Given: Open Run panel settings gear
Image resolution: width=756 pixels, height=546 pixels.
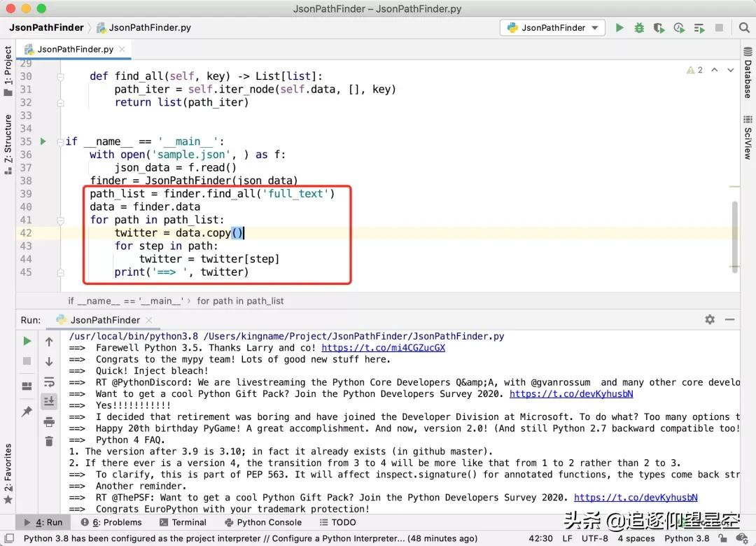Looking at the screenshot, I should 710,319.
